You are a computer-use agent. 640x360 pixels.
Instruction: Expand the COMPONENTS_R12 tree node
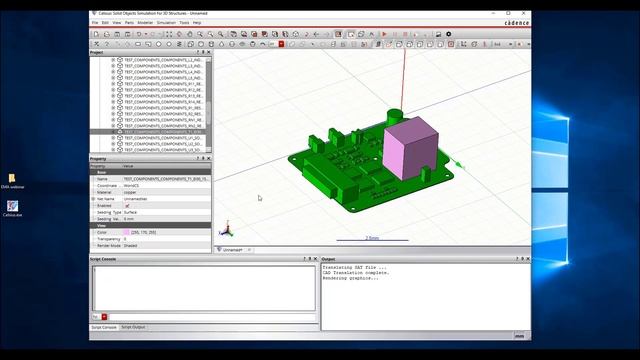tap(113, 90)
